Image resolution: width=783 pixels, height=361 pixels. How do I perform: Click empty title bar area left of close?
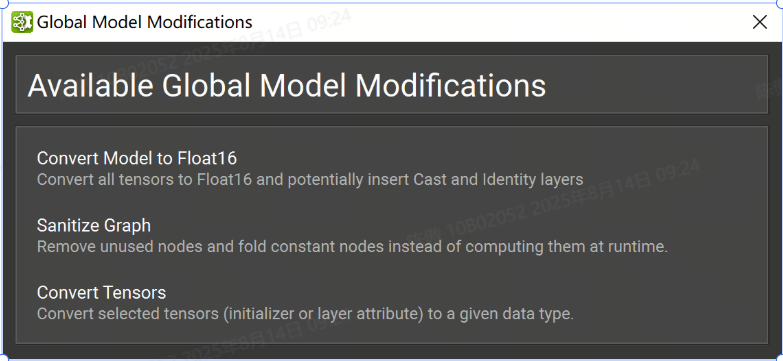499,22
